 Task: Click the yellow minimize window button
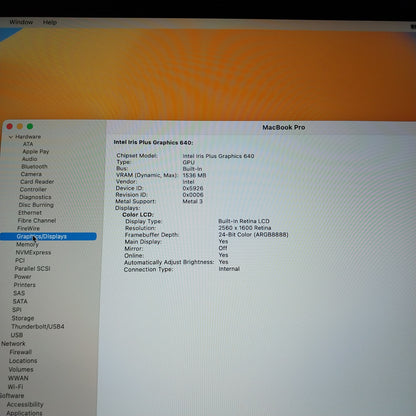(x=20, y=126)
